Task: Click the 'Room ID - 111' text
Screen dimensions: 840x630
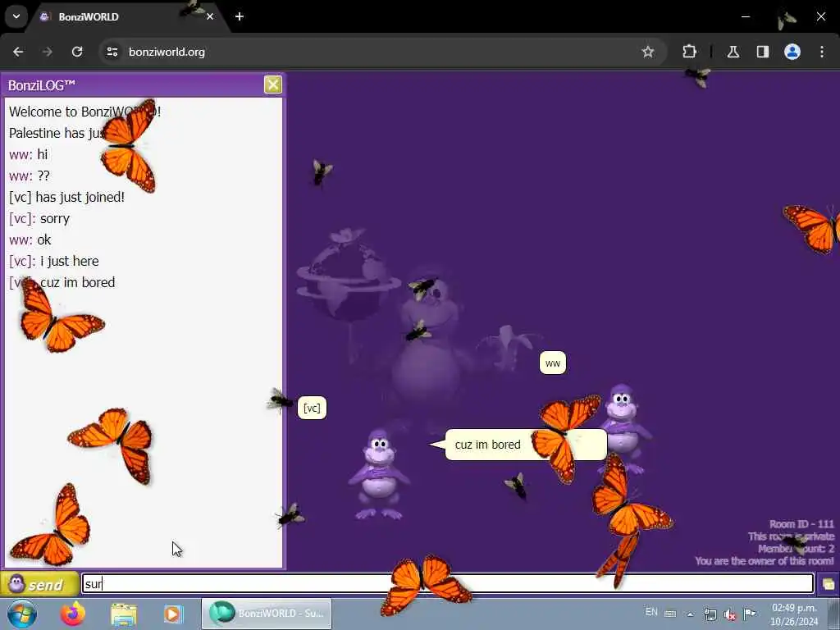Action: point(801,524)
